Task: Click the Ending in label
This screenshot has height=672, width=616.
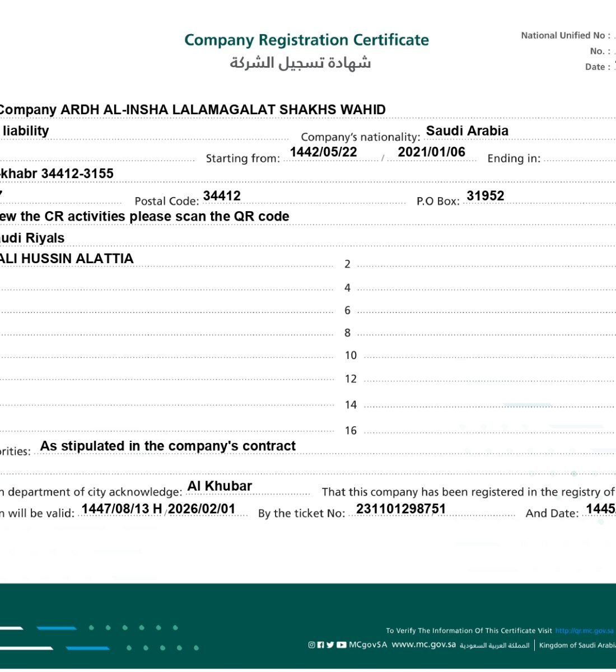Action: click(x=514, y=158)
